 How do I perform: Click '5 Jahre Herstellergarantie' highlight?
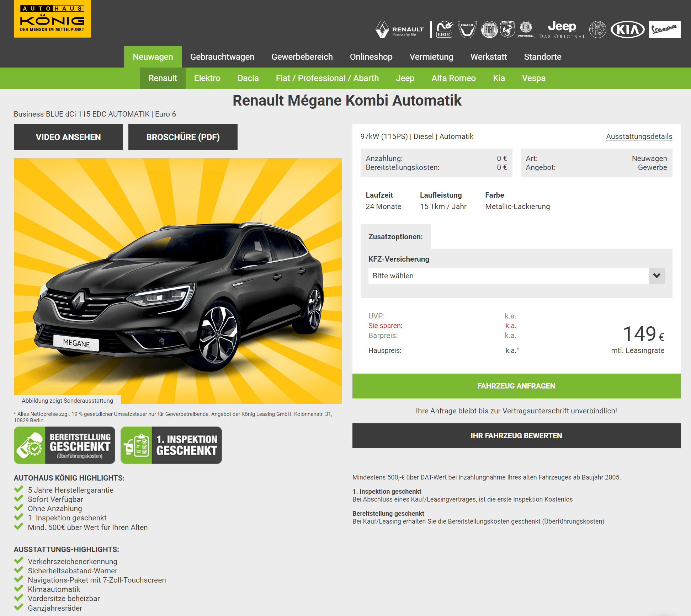(x=71, y=490)
